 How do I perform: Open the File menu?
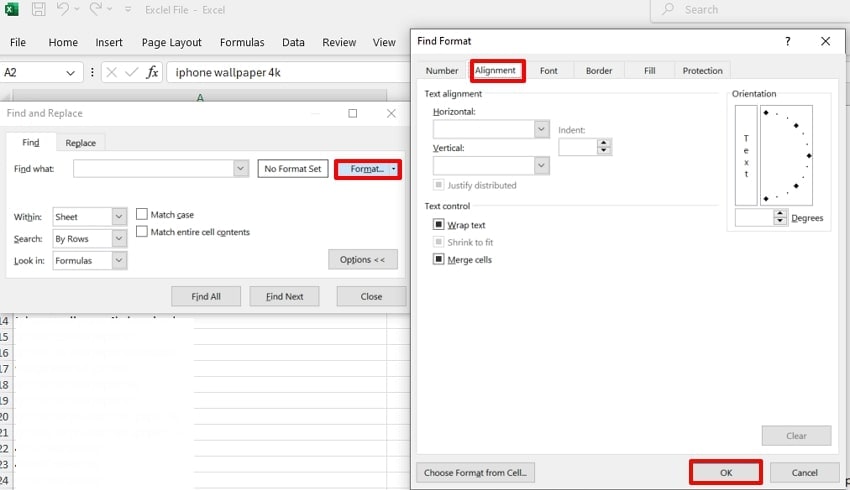(18, 42)
